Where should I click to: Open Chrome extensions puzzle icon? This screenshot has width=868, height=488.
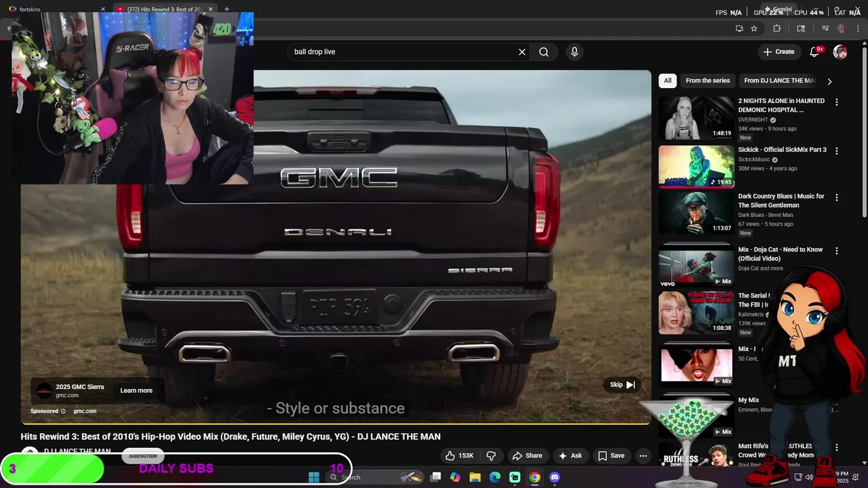coord(777,28)
